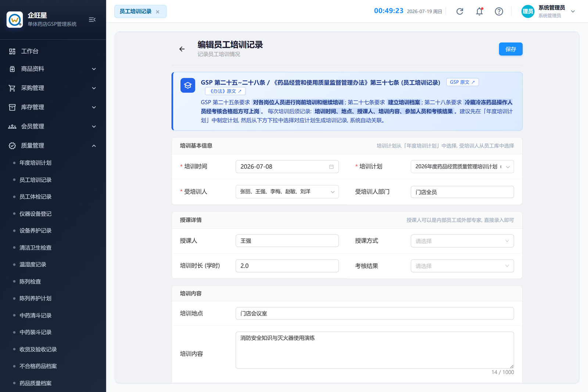588x392 pixels.
Task: Click the 授课详情 section header
Action: 191,220
